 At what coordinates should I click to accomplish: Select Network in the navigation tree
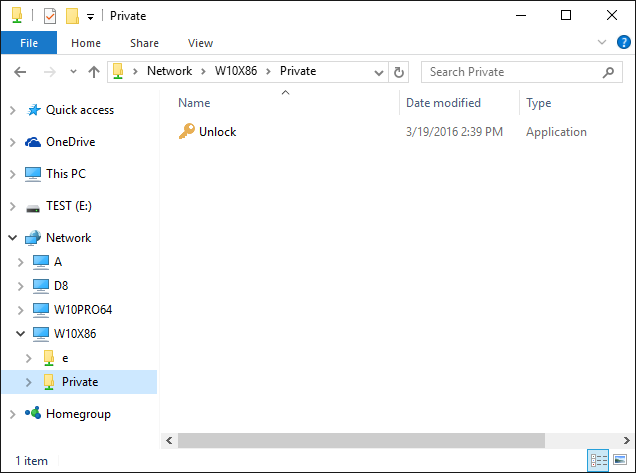click(x=68, y=238)
